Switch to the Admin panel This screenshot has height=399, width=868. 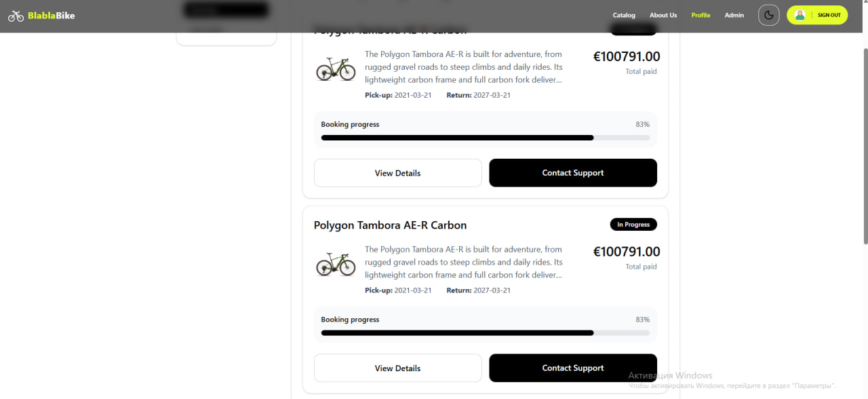(734, 15)
